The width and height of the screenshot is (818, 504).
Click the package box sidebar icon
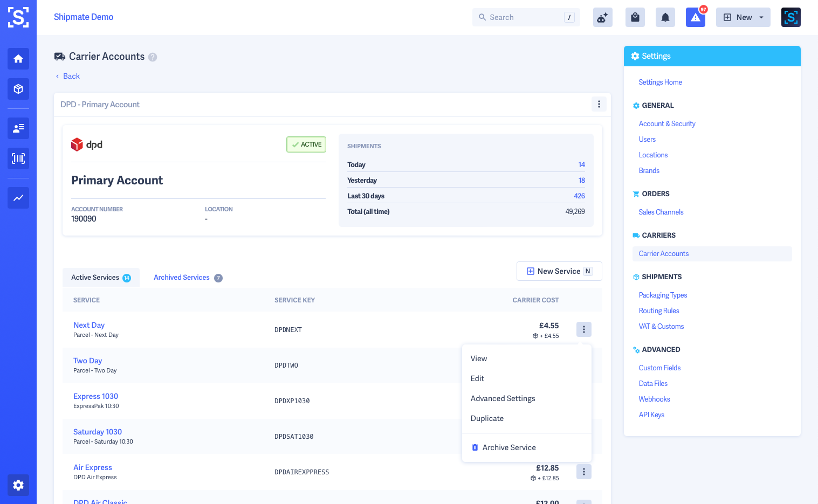[18, 89]
